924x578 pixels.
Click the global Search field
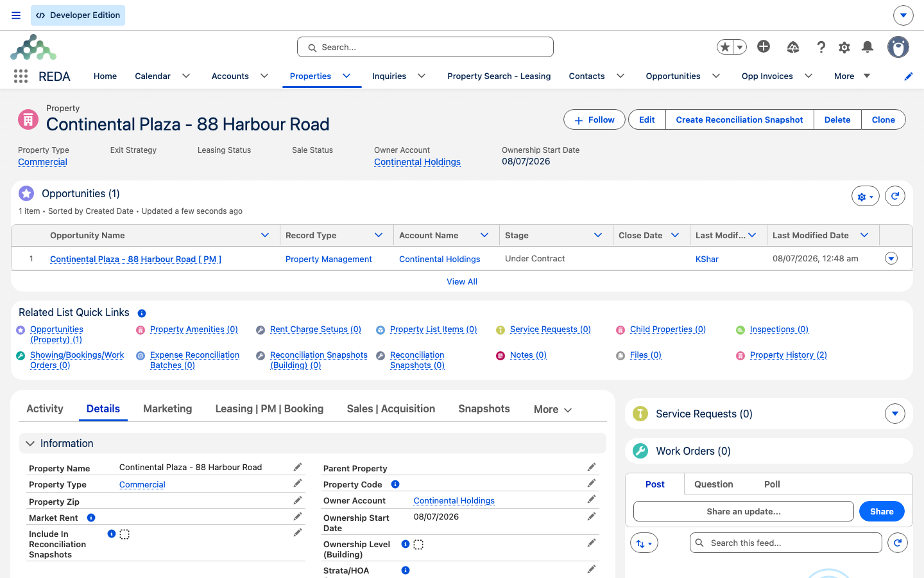coord(425,47)
